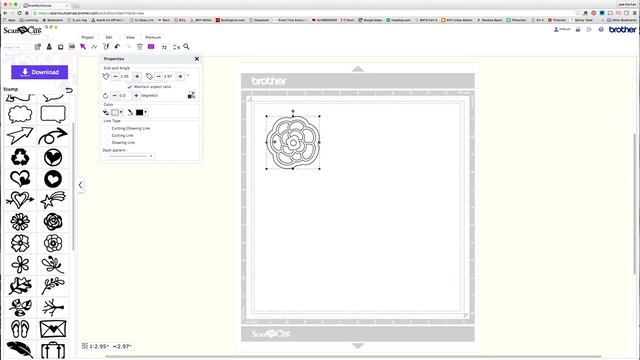The width and height of the screenshot is (640, 360).
Task: Click the brother logo link
Action: click(x=622, y=29)
